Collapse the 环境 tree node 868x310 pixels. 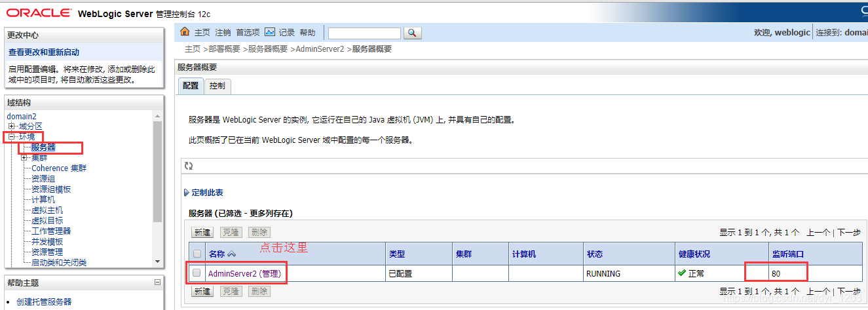[11, 136]
